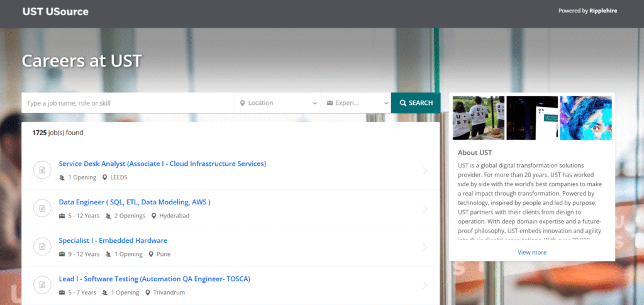Open the blue face artwork thumbnail

pos(586,118)
